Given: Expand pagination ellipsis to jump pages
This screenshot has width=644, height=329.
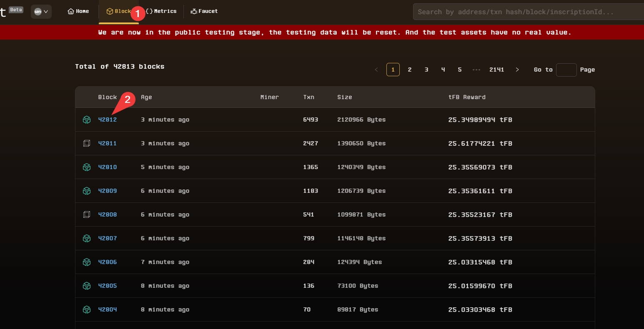Looking at the screenshot, I should click(x=476, y=70).
